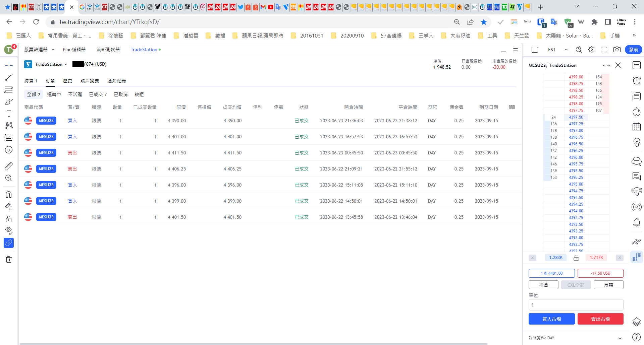This screenshot has width=644, height=345.
Task: Click the 4397.50 price in DOM ladder
Action: pos(576,117)
